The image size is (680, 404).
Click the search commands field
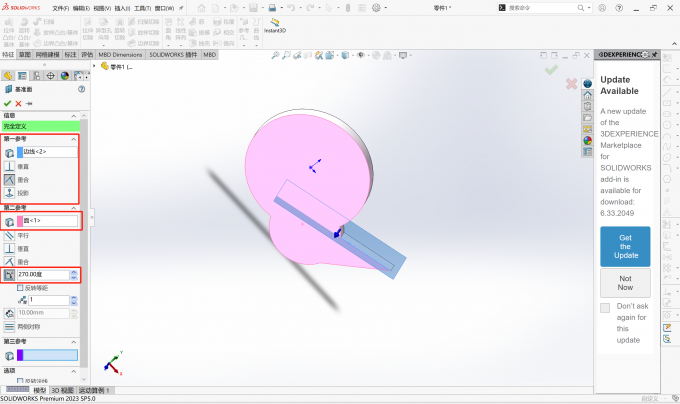pos(542,8)
